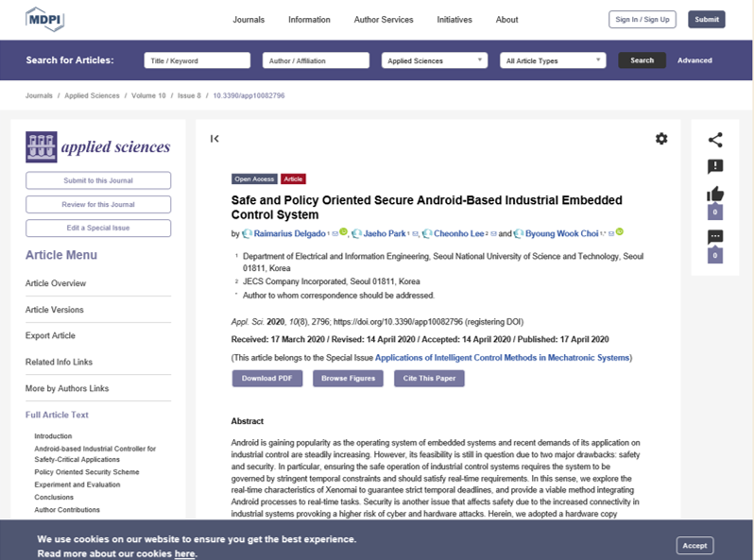Open the Applied Sciences journal dropdown

pyautogui.click(x=434, y=60)
